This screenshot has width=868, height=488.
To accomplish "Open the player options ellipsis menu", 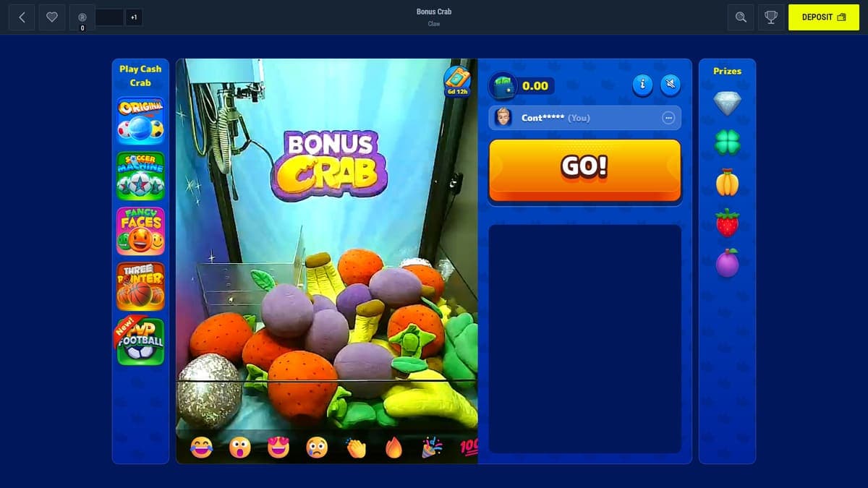I will click(x=668, y=118).
